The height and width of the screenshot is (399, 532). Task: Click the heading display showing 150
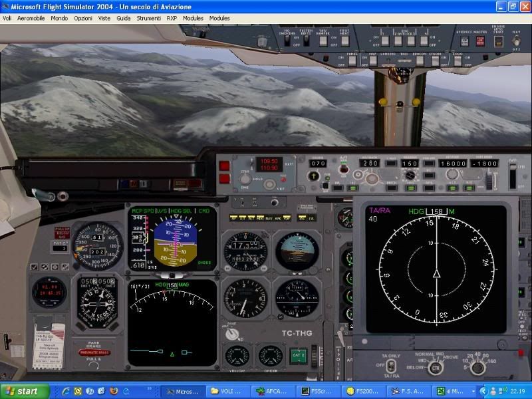point(410,163)
